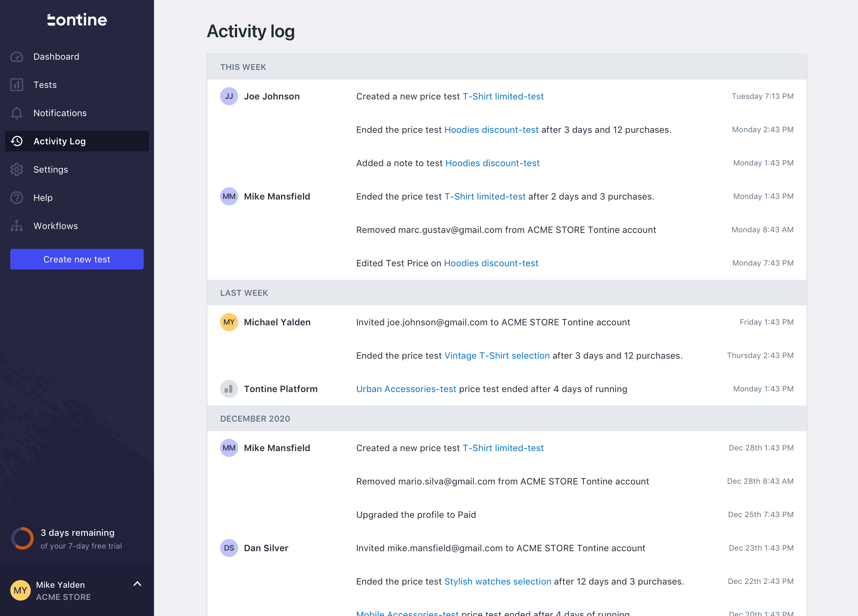
Task: Click the Tests bar chart icon
Action: [17, 85]
